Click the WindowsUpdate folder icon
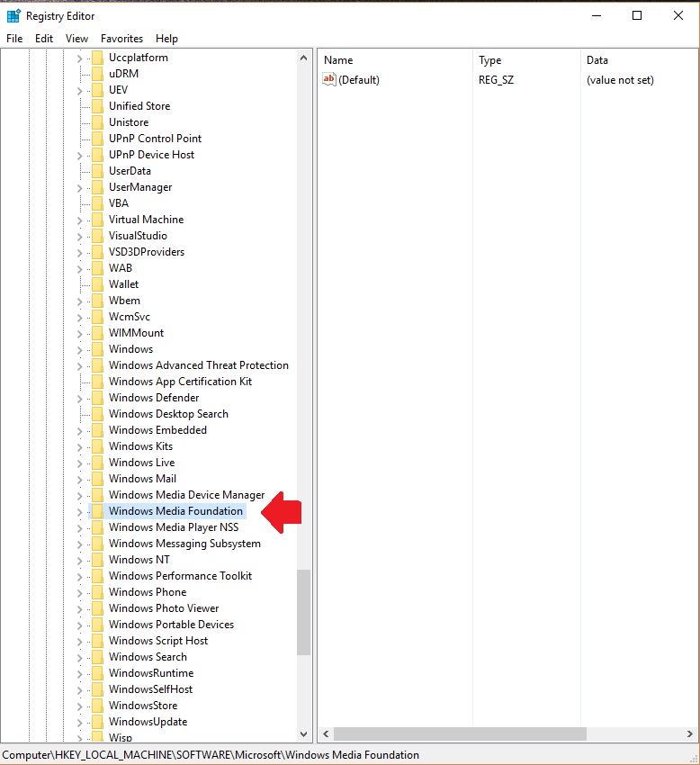This screenshot has height=765, width=700. pyautogui.click(x=97, y=722)
